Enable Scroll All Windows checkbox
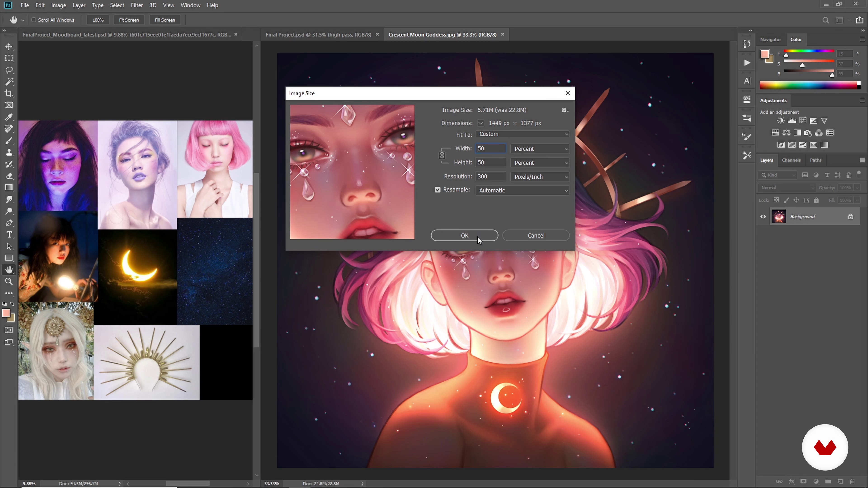Viewport: 868px width, 488px height. coord(34,20)
